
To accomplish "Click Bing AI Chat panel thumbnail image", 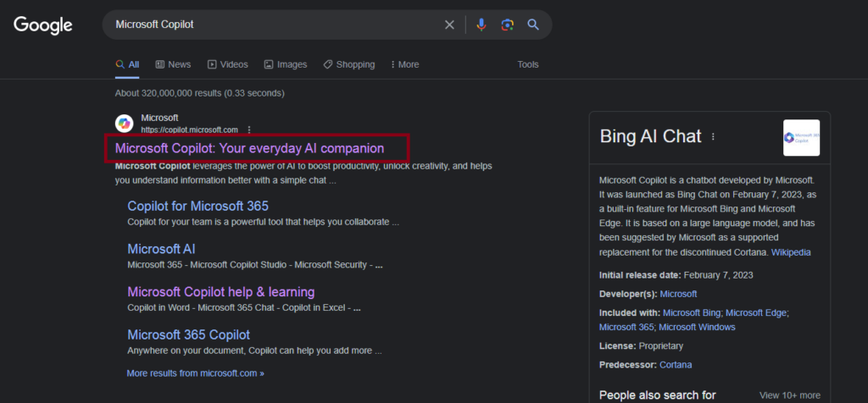I will (x=801, y=138).
